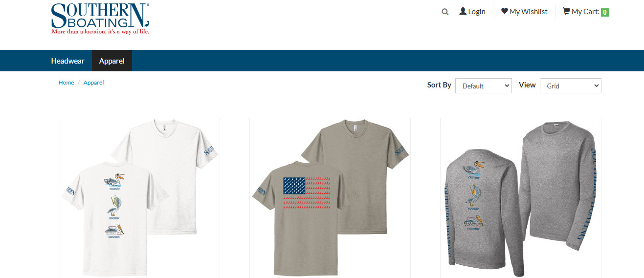Open the Headwear menu
Screen dimensions: 644x278
pyautogui.click(x=67, y=61)
